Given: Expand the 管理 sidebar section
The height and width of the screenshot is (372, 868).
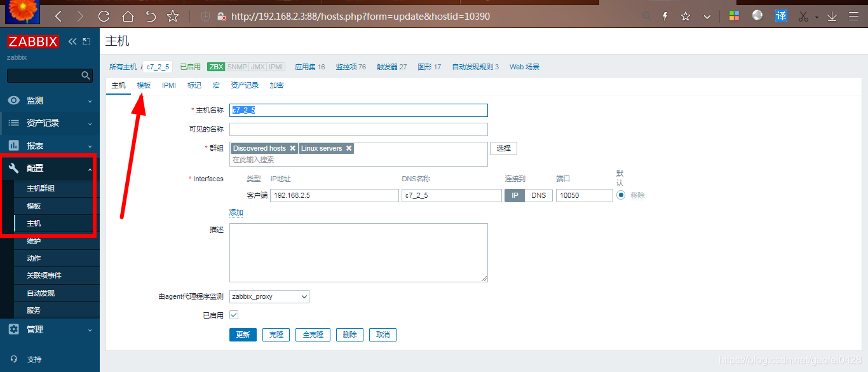Looking at the screenshot, I should [x=50, y=329].
